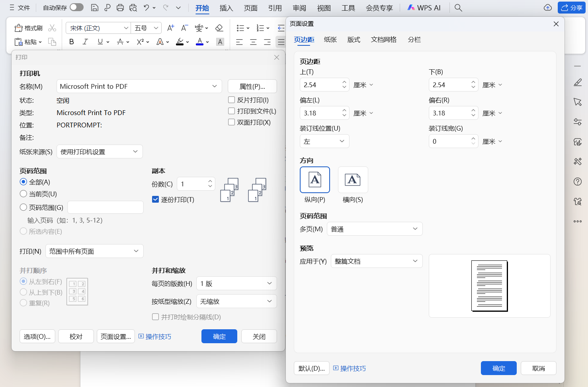Enable the print to file (打印到文件) checkbox
This screenshot has width=588, height=387.
231,111
